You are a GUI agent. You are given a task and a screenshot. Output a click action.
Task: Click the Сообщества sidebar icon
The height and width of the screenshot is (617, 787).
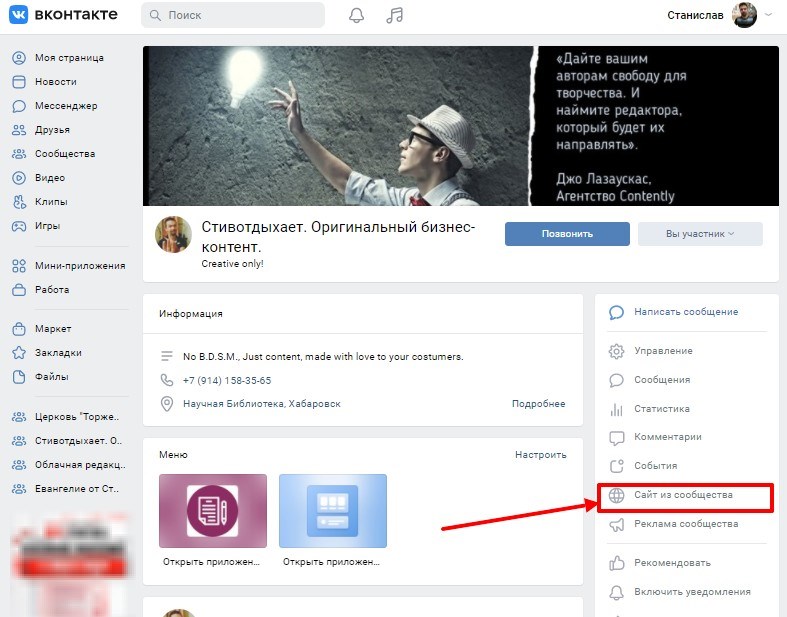tap(19, 154)
